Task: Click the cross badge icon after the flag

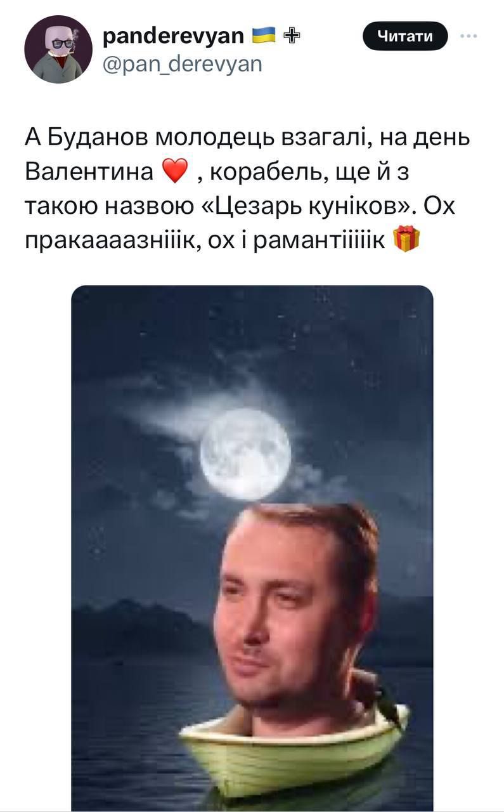Action: [291, 36]
